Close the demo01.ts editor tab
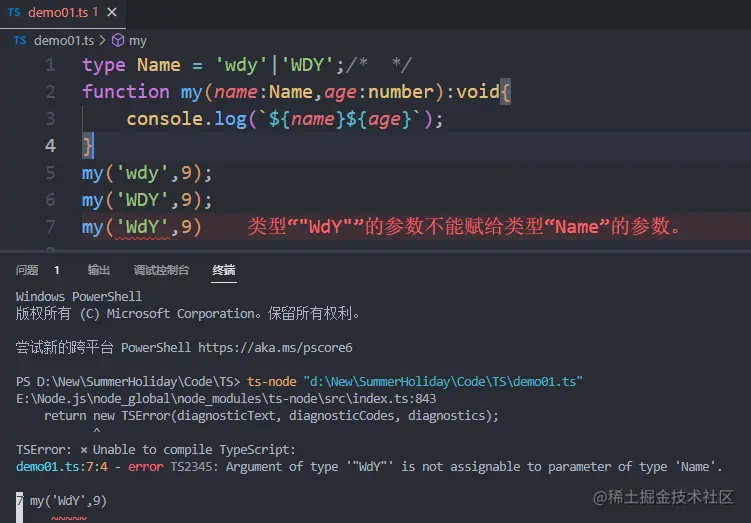 click(112, 12)
